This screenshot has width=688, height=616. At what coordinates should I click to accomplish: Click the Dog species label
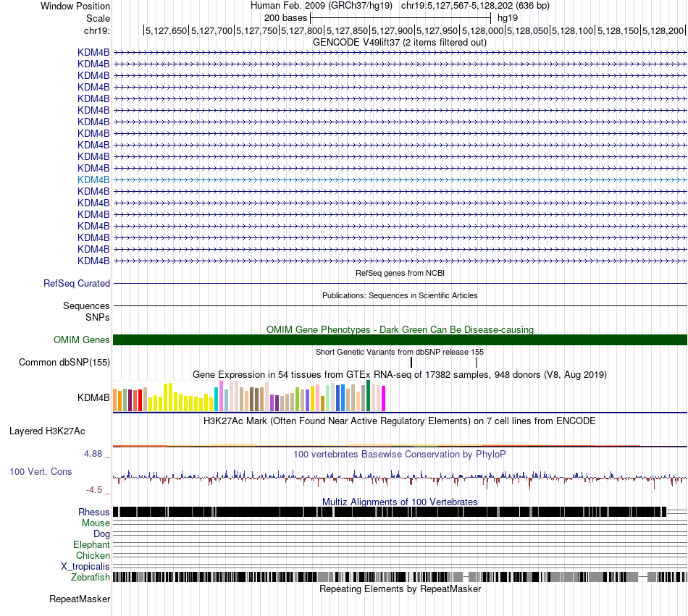[101, 533]
